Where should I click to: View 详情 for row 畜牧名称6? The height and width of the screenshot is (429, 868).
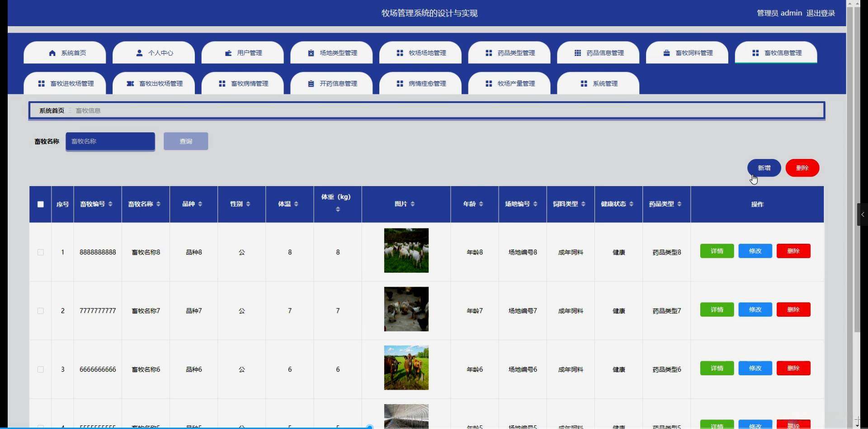point(717,368)
